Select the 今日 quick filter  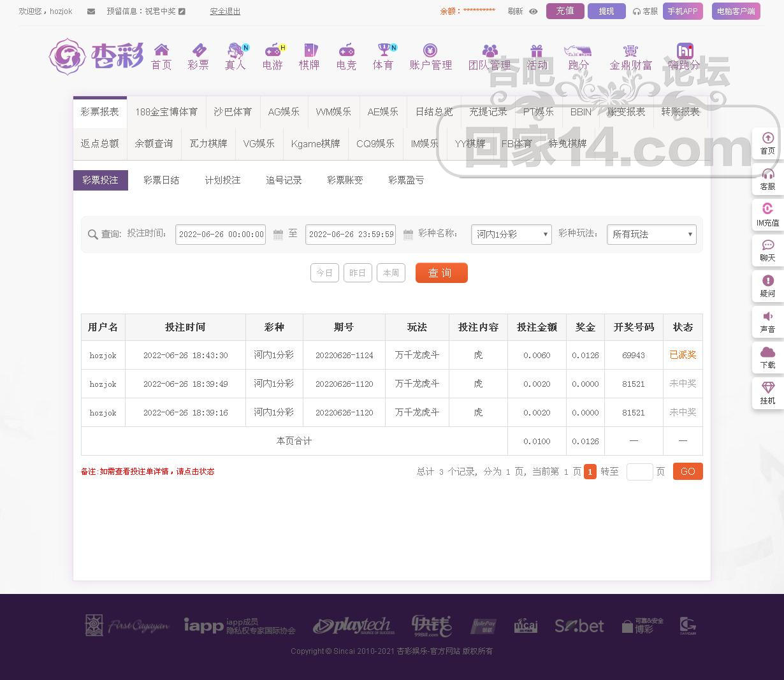324,273
